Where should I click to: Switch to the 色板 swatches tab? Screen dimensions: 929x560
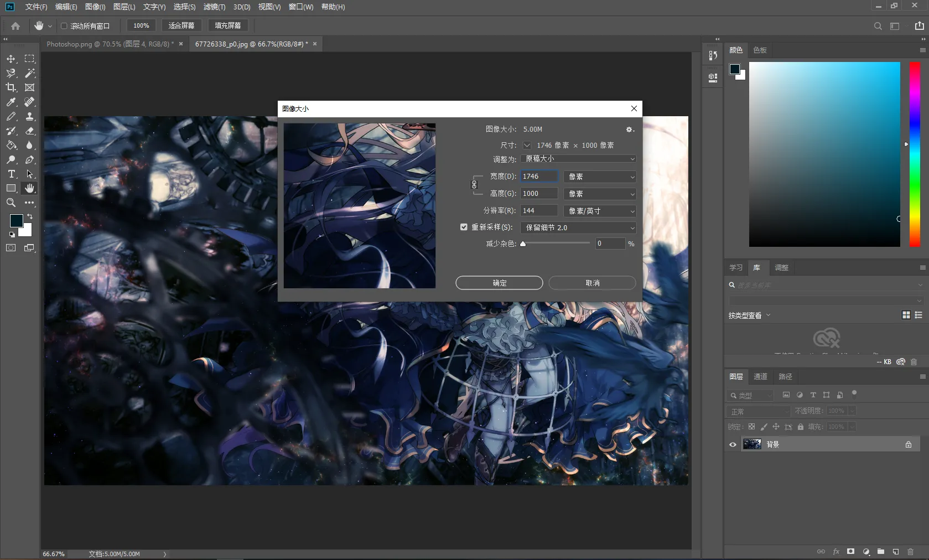pyautogui.click(x=760, y=50)
